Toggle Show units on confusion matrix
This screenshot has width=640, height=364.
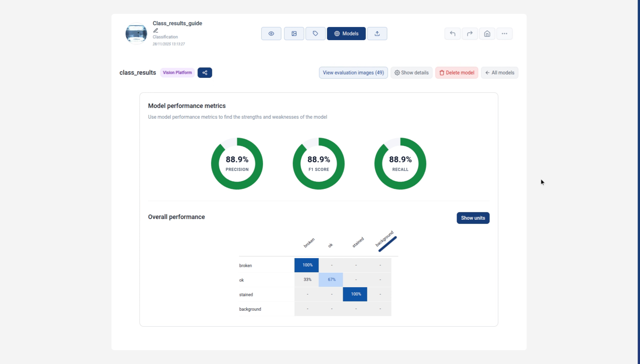(x=473, y=218)
